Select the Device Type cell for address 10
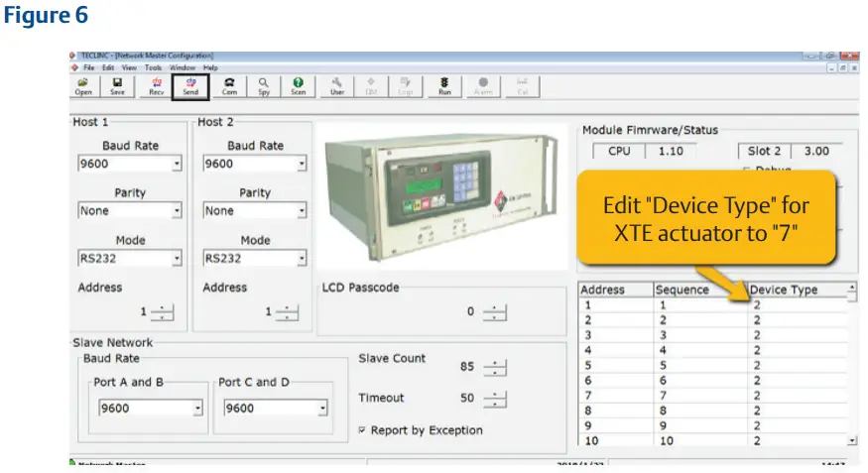This screenshot has height=473, width=868. (798, 440)
